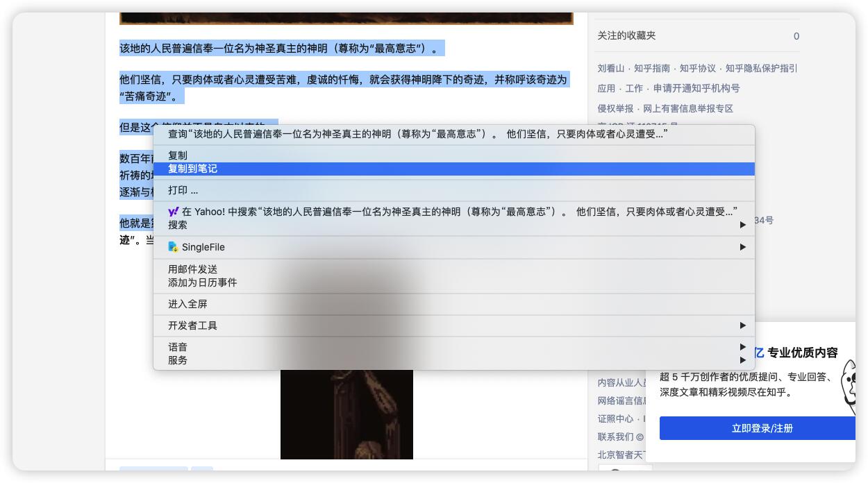Click the 关注的收藏夹 sidebar entry
868x483 pixels.
626,35
